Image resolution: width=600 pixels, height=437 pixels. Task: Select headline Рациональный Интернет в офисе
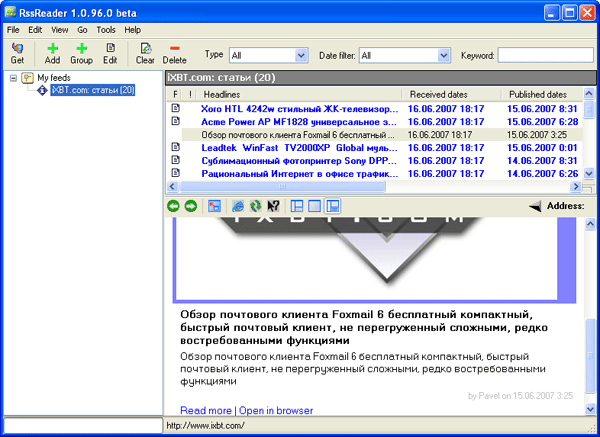coord(300,174)
